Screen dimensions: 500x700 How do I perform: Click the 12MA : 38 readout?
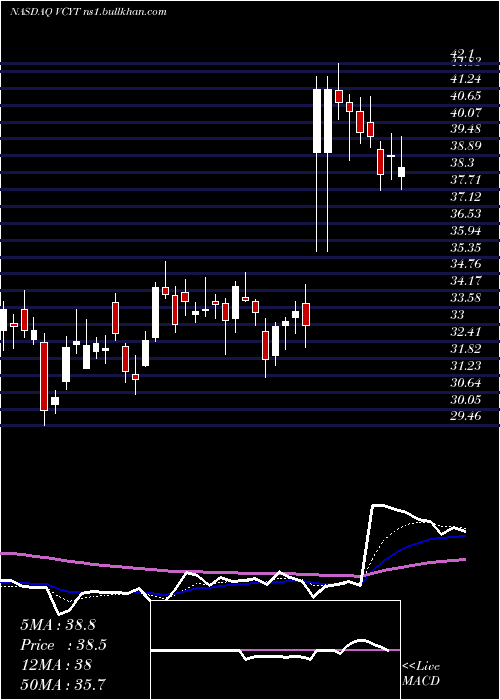[x=56, y=665]
